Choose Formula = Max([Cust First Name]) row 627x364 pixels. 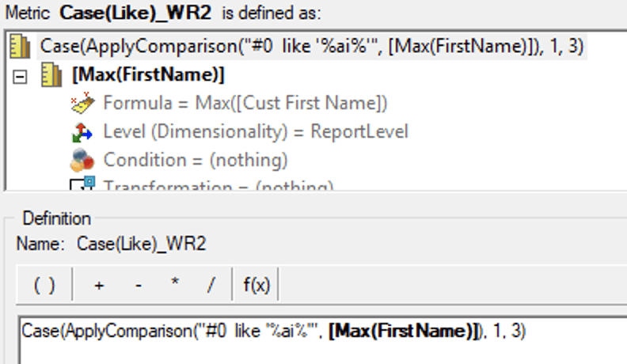[x=245, y=103]
